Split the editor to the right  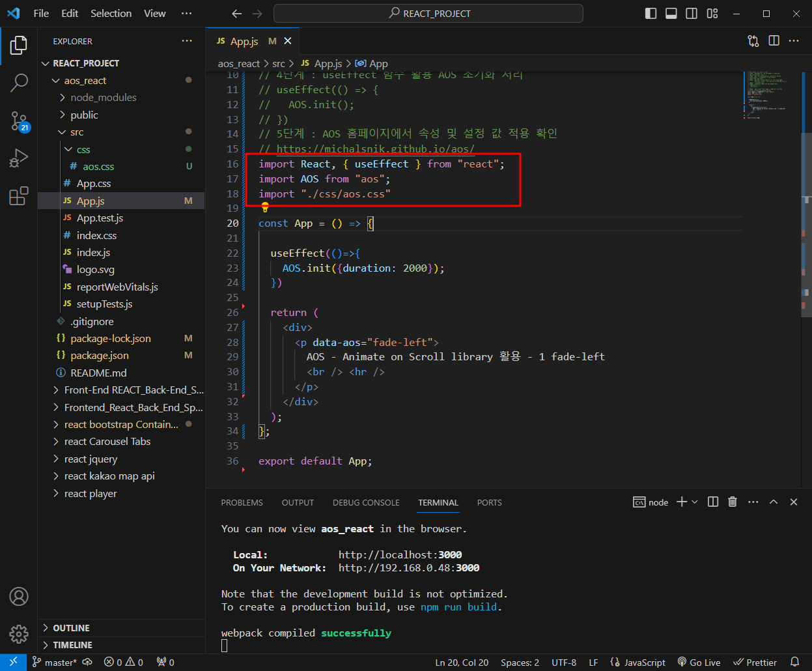(774, 40)
